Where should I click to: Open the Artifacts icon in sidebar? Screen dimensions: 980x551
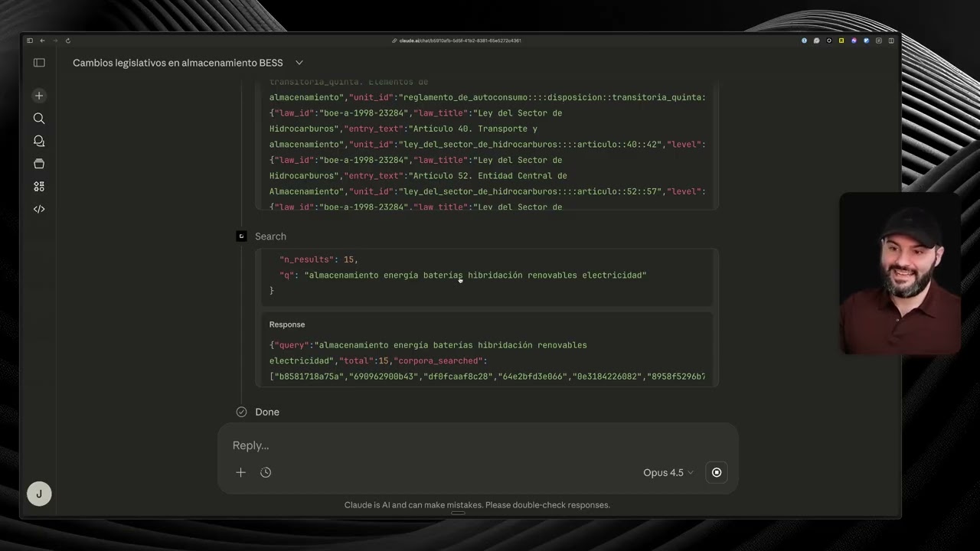(39, 186)
